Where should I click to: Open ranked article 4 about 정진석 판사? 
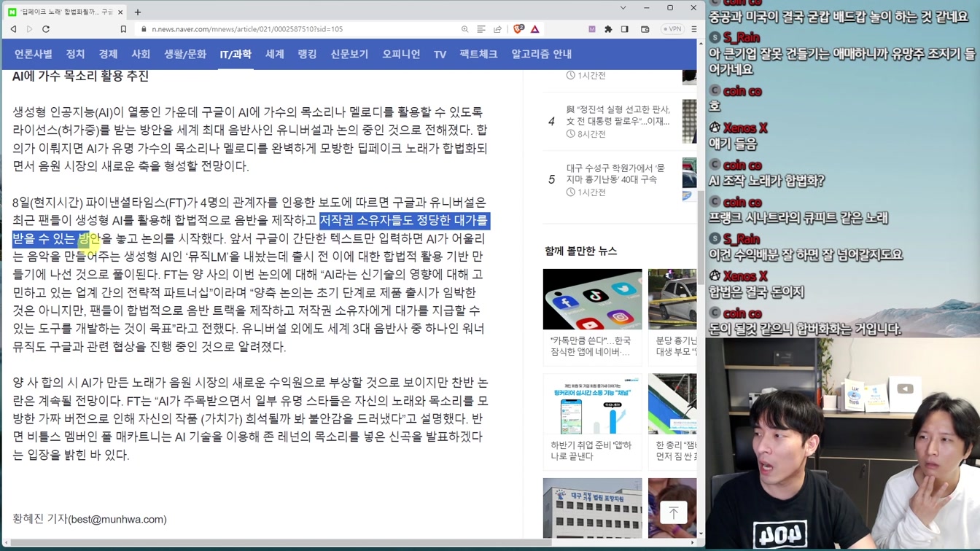tap(618, 115)
